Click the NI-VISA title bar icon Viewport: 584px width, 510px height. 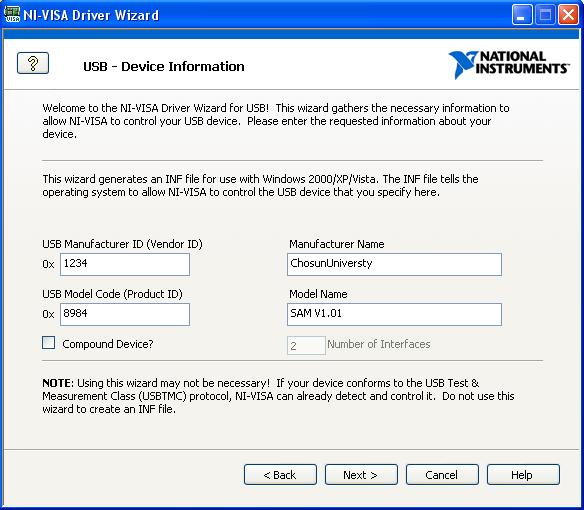[x=12, y=14]
